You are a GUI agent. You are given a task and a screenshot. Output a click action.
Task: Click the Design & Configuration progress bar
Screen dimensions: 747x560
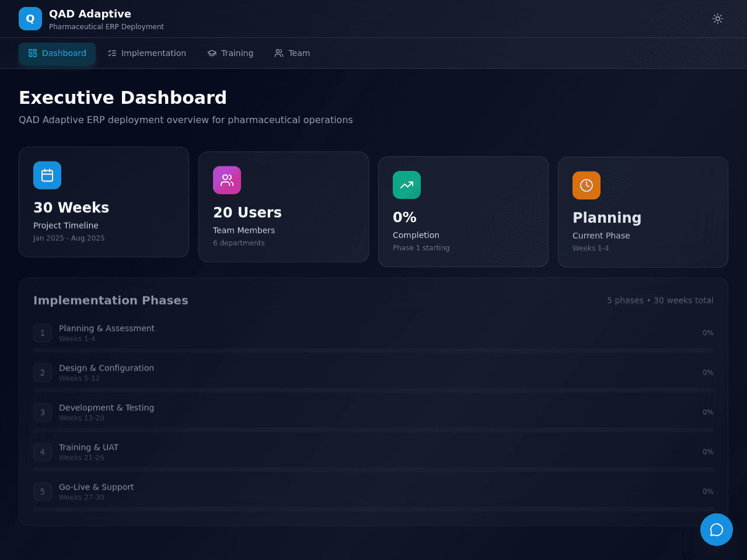[x=373, y=390]
